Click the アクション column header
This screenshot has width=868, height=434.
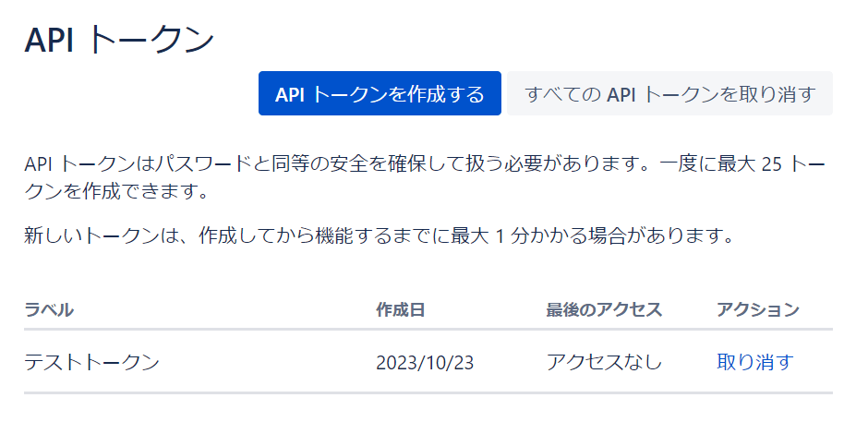point(758,309)
